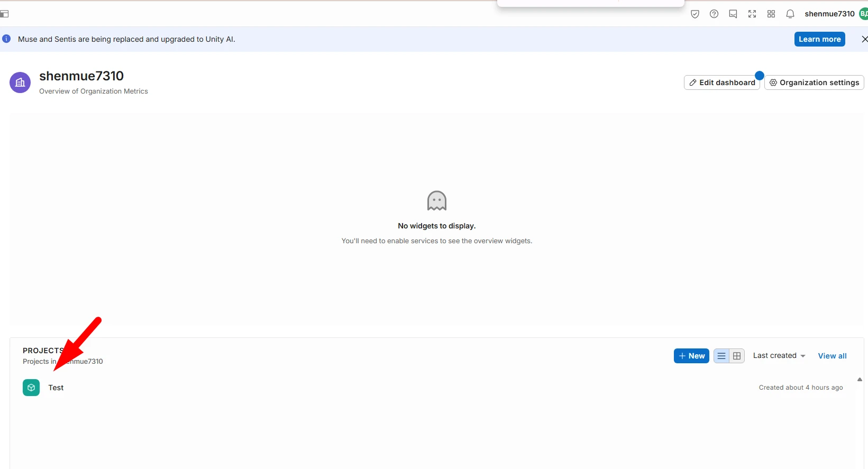This screenshot has height=469, width=868.
Task: Open the apps grid icon
Action: click(771, 14)
